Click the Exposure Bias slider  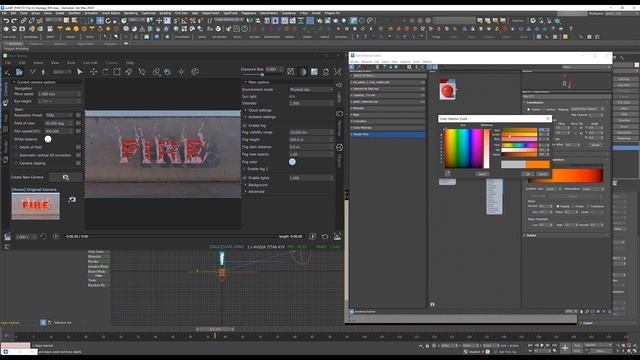[262, 75]
